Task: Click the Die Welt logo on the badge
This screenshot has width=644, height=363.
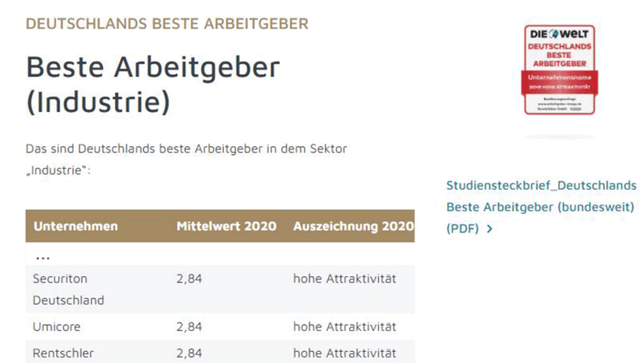Action: [x=559, y=34]
